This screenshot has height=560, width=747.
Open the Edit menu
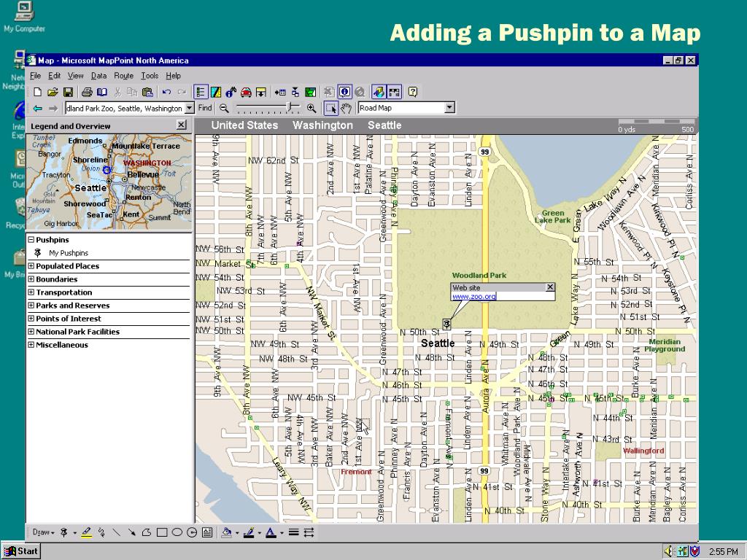coord(54,76)
